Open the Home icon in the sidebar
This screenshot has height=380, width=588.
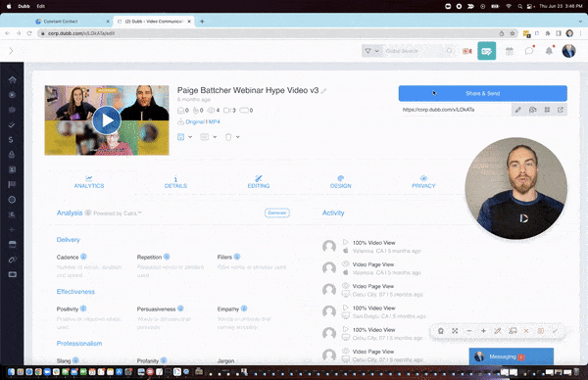point(12,80)
